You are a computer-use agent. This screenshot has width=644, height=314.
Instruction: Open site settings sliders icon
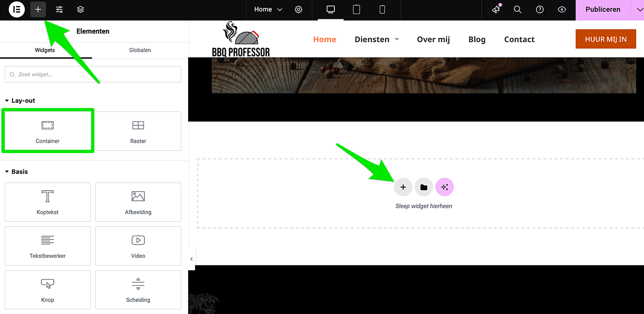point(59,10)
